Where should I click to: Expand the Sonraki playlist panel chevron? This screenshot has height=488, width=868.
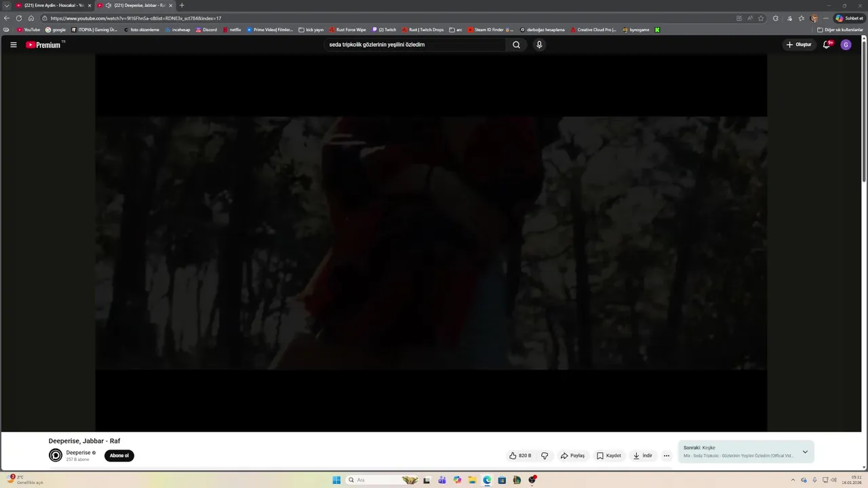(x=805, y=452)
